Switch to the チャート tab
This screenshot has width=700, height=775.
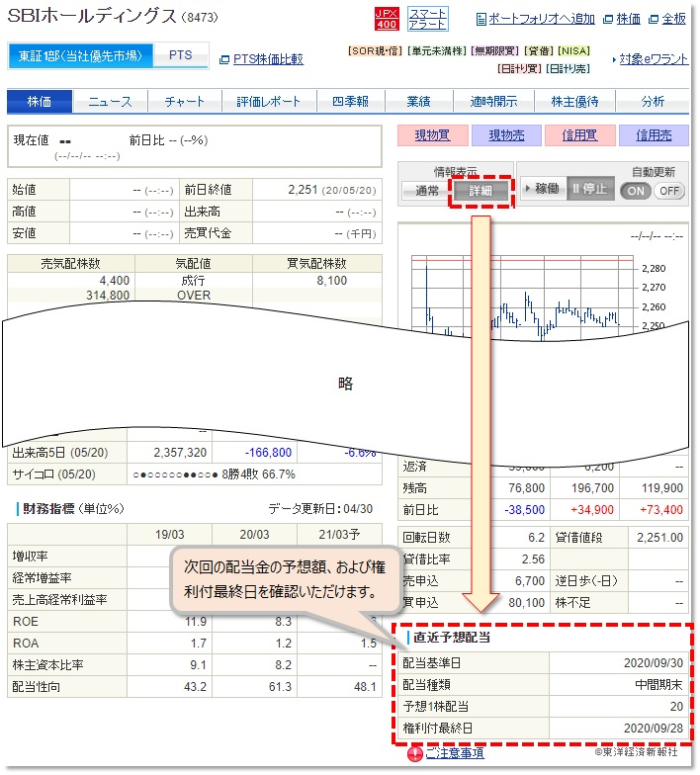click(184, 101)
